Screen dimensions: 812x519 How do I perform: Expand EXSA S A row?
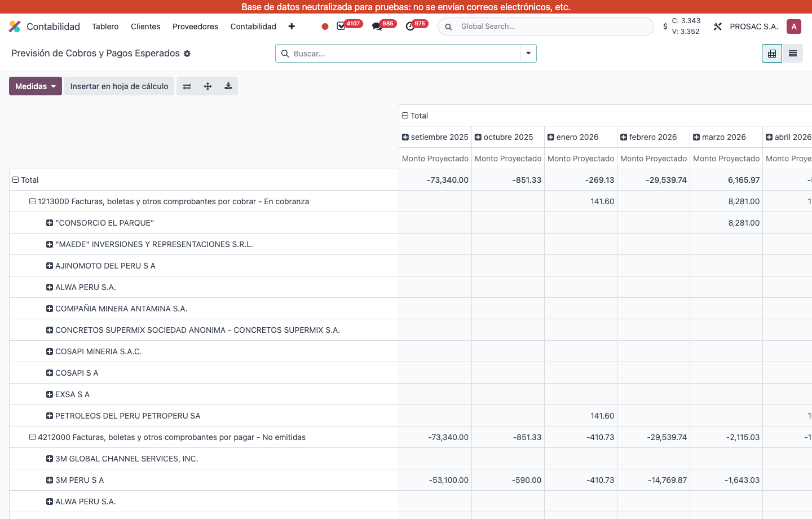click(50, 394)
